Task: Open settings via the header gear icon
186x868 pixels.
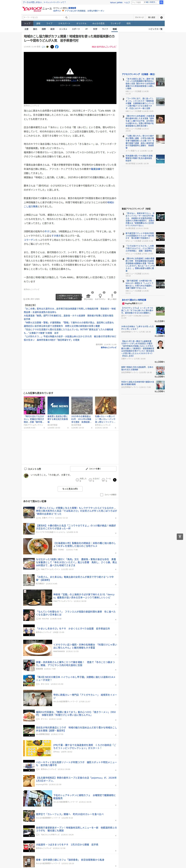Action: 161,18
